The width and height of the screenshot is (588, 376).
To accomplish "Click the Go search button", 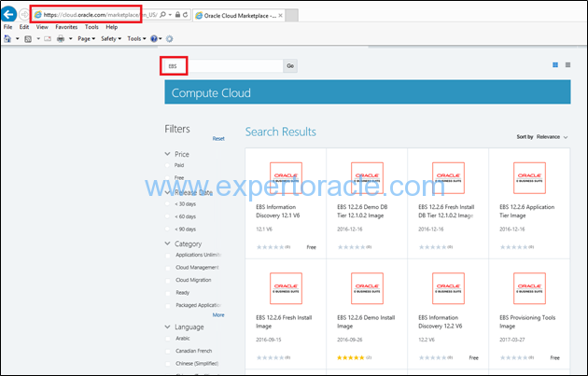I will coord(290,66).
